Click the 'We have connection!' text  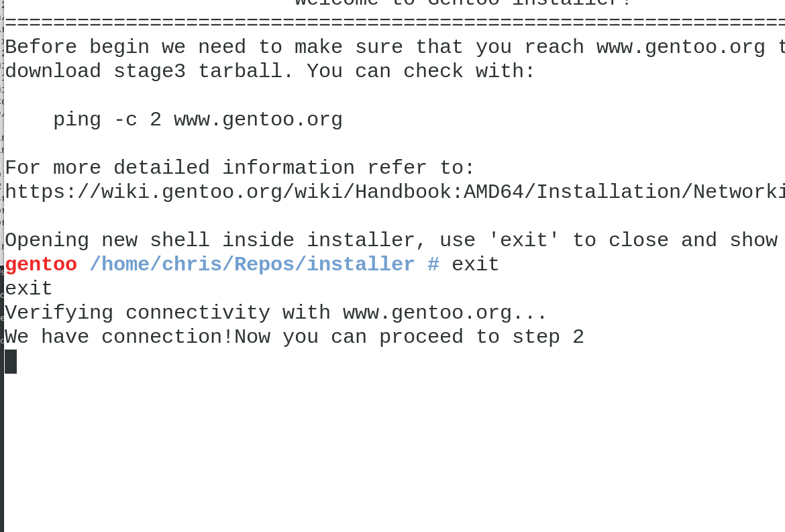coord(119,337)
